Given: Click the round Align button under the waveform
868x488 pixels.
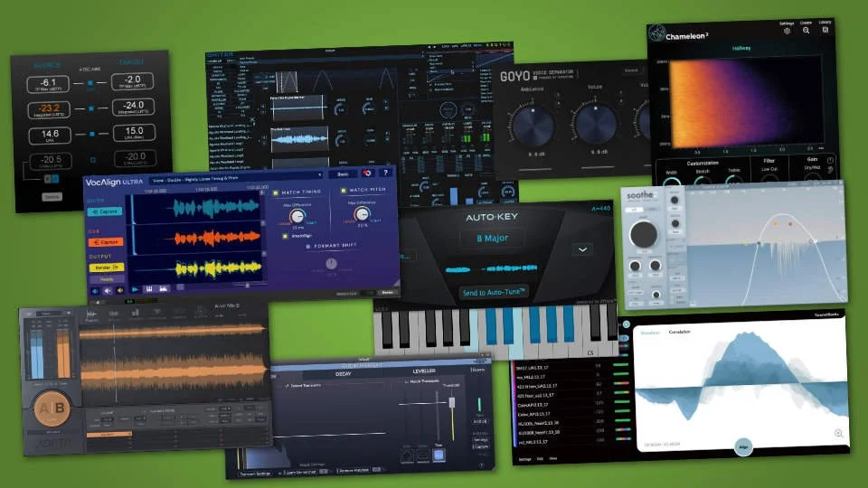Looking at the screenshot, I should click(x=743, y=446).
